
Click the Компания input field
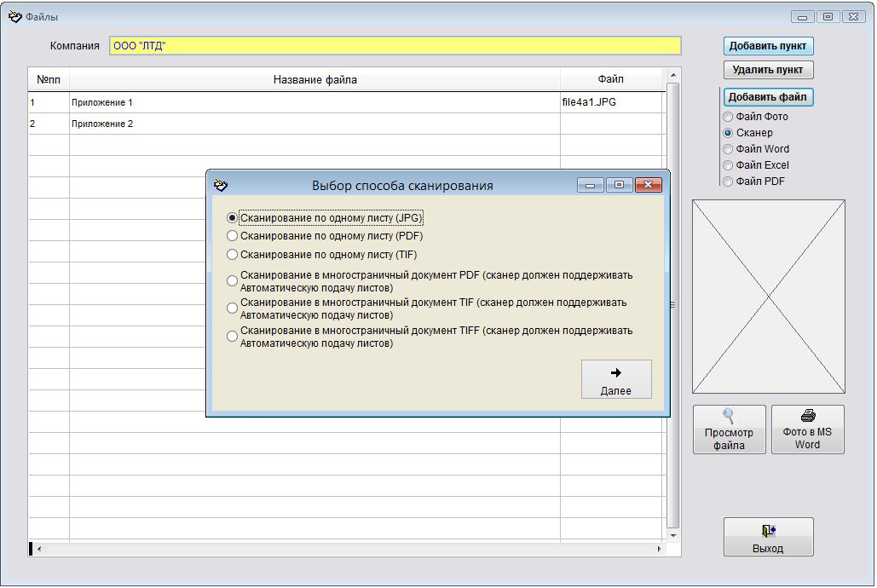(x=395, y=46)
